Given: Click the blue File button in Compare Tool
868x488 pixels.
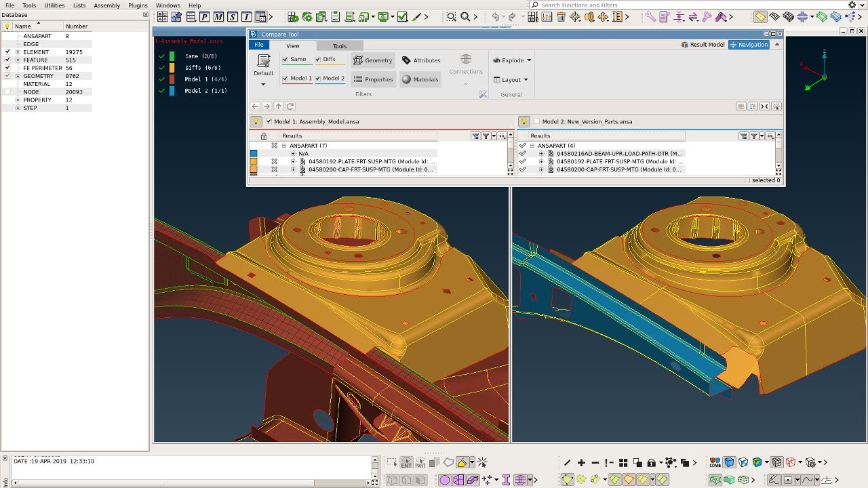Looking at the screenshot, I should pyautogui.click(x=259, y=45).
